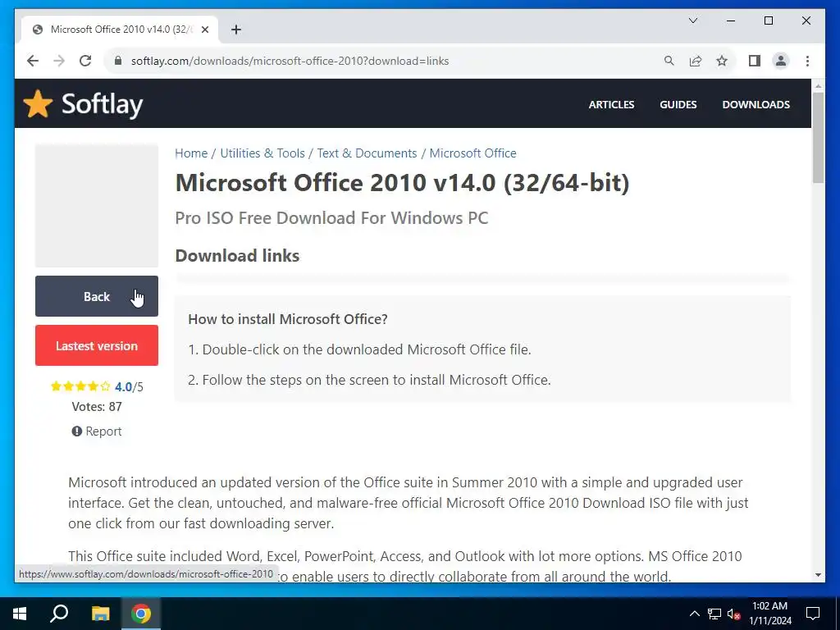Toggle the Chrome side panel icon
This screenshot has height=630, width=840.
click(x=755, y=61)
